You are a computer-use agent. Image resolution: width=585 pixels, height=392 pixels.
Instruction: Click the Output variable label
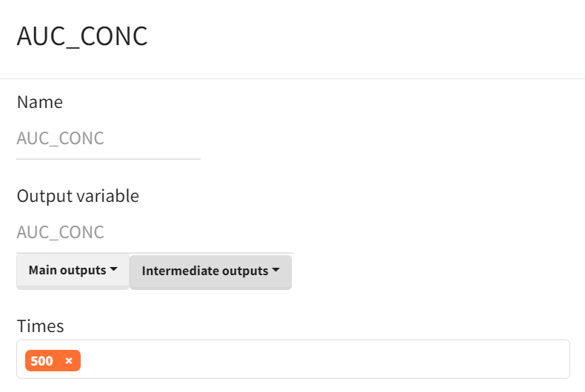pos(78,196)
